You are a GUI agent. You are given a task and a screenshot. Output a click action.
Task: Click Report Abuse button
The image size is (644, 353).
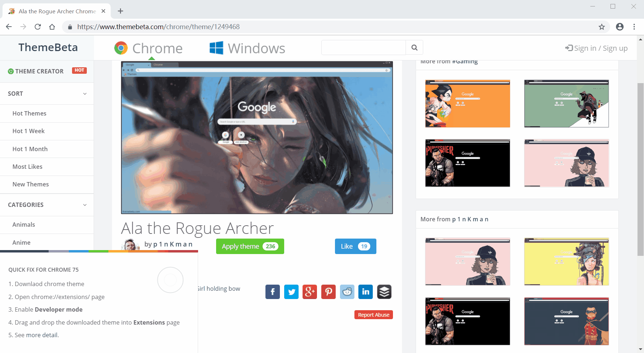(374, 314)
